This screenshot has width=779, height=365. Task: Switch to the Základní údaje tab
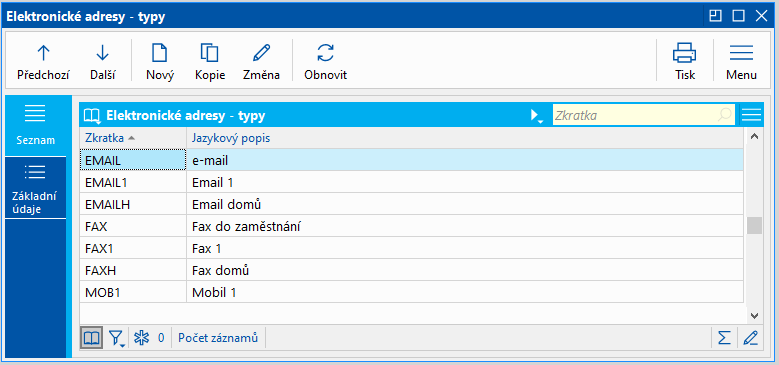(x=34, y=188)
